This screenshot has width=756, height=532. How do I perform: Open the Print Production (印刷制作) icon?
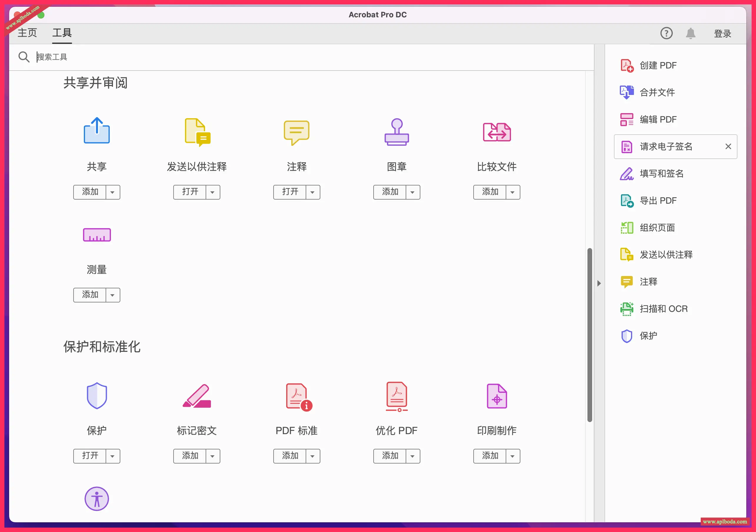click(x=497, y=396)
